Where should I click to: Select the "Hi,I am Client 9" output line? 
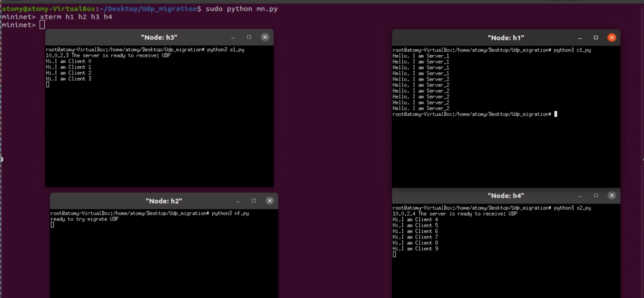tap(415, 249)
